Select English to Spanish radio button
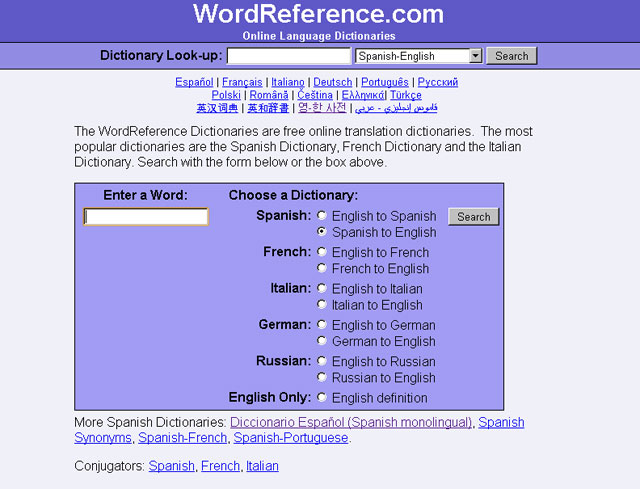Viewport: 640px width, 489px height. 322,215
